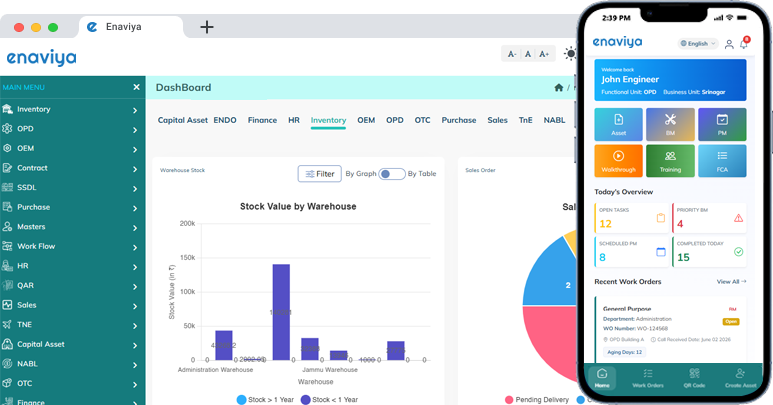Click the HR sidebar icon
The image size is (773, 405).
coord(7,266)
